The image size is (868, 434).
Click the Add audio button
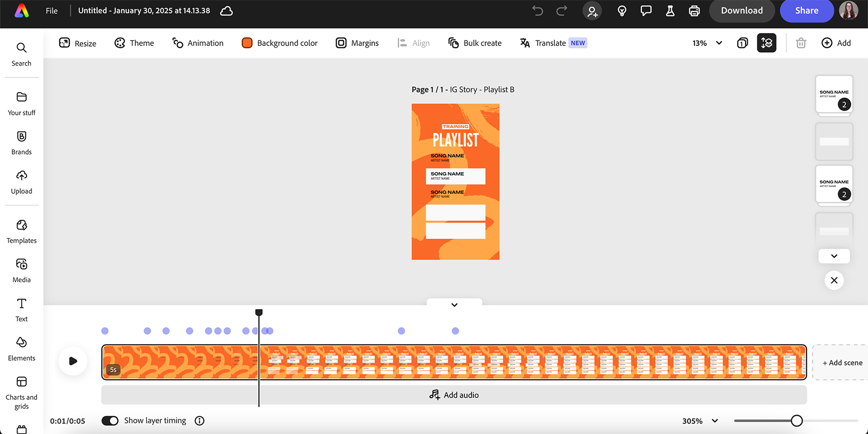[x=454, y=395]
